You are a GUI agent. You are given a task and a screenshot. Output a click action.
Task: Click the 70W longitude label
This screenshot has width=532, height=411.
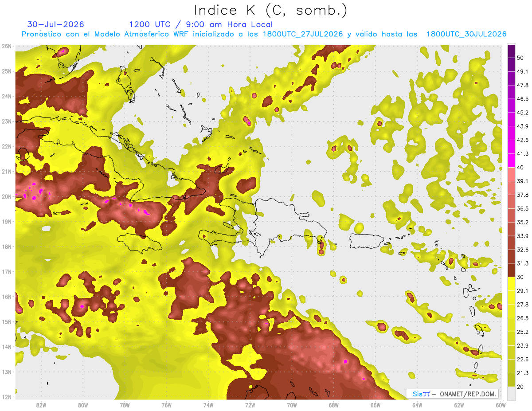click(x=292, y=405)
